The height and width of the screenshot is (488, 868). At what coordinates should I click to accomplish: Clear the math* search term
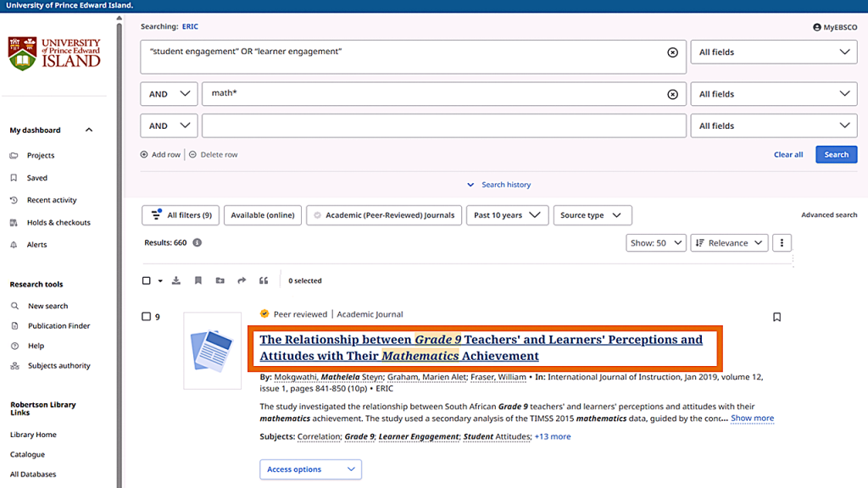pos(672,94)
